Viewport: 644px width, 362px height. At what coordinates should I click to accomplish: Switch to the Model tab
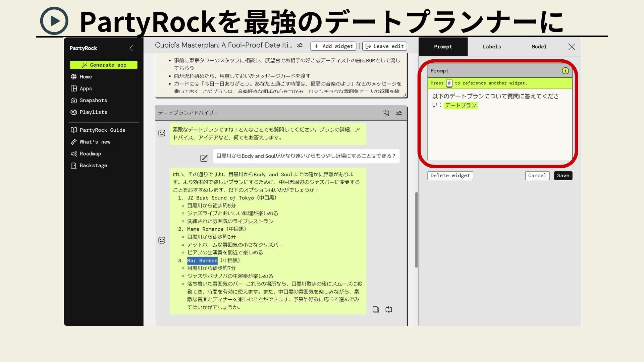click(539, 47)
